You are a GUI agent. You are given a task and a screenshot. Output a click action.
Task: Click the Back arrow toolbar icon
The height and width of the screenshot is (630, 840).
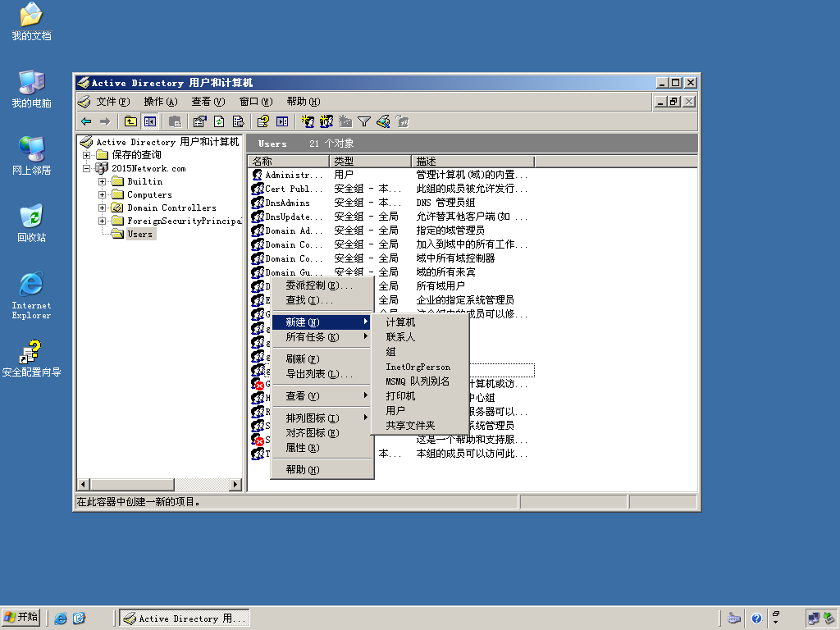click(x=86, y=121)
